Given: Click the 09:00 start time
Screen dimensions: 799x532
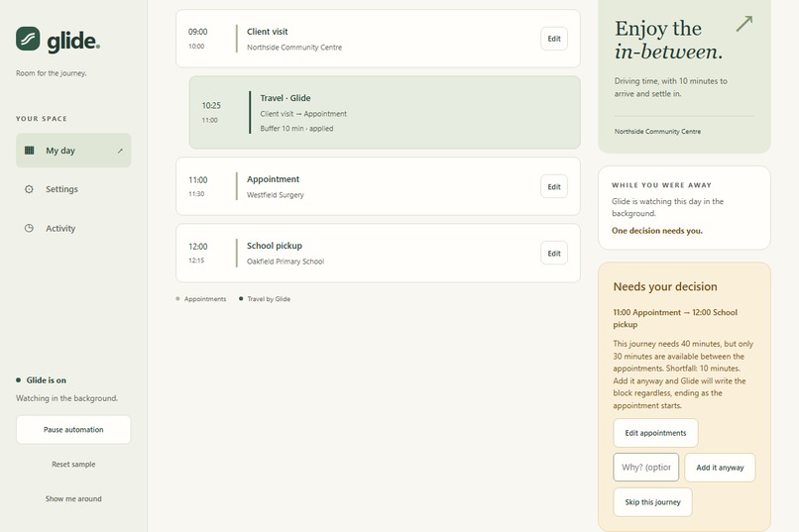Looking at the screenshot, I should coord(197,32).
